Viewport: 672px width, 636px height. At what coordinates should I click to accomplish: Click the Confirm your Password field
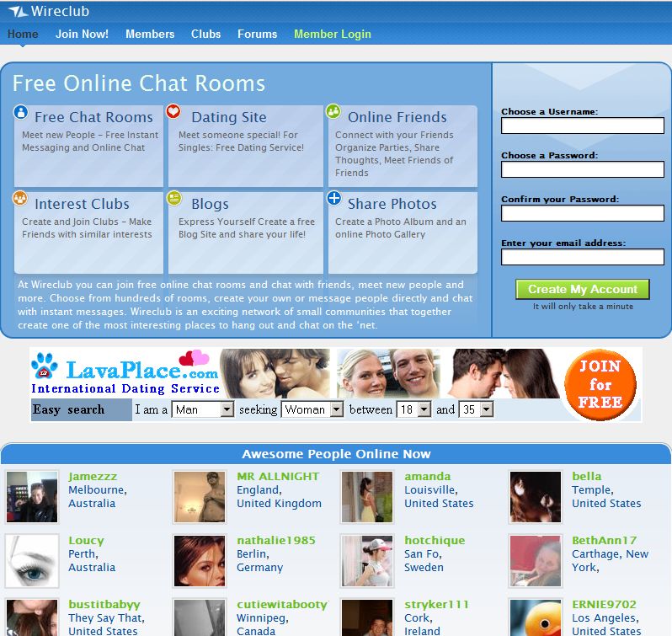tap(583, 213)
